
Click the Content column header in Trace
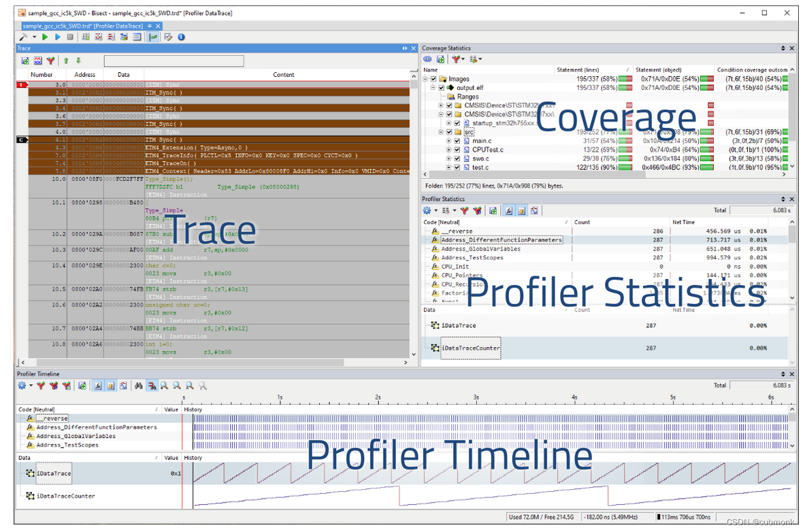[x=283, y=74]
